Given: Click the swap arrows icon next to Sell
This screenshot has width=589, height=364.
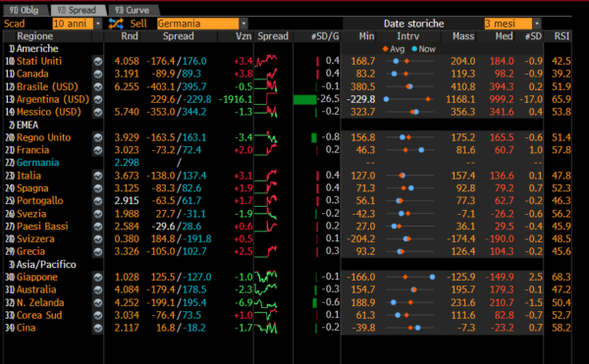Looking at the screenshot, I should point(116,24).
